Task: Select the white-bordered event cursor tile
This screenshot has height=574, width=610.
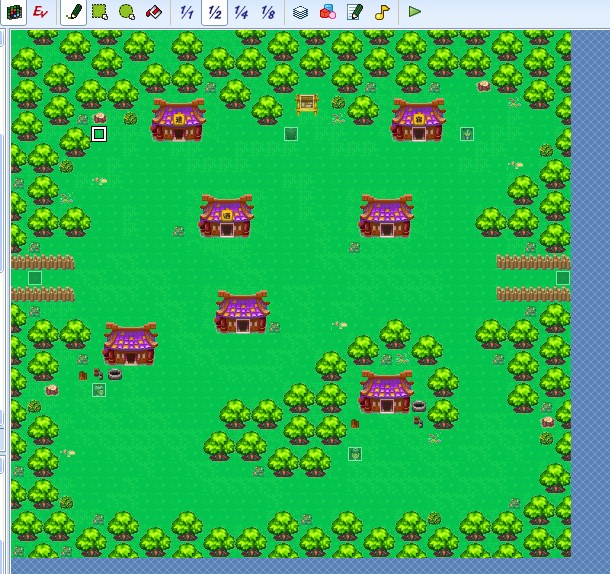Action: pos(99,134)
